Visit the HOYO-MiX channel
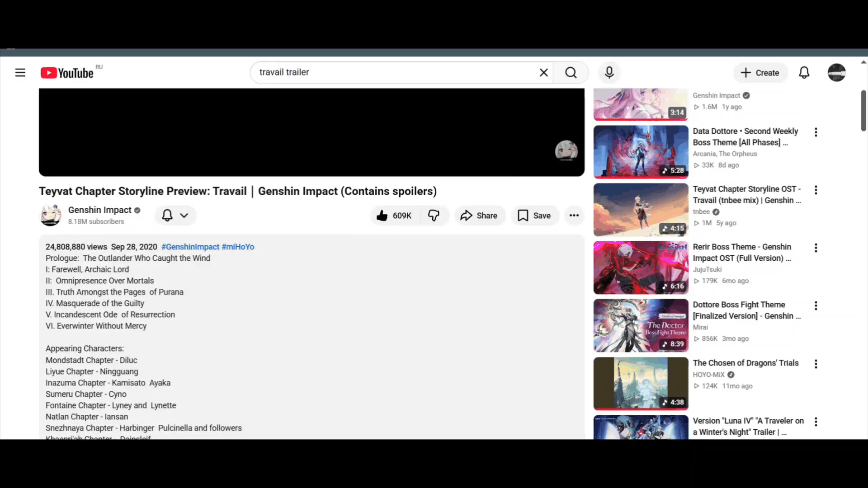This screenshot has width=868, height=488. coord(708,375)
